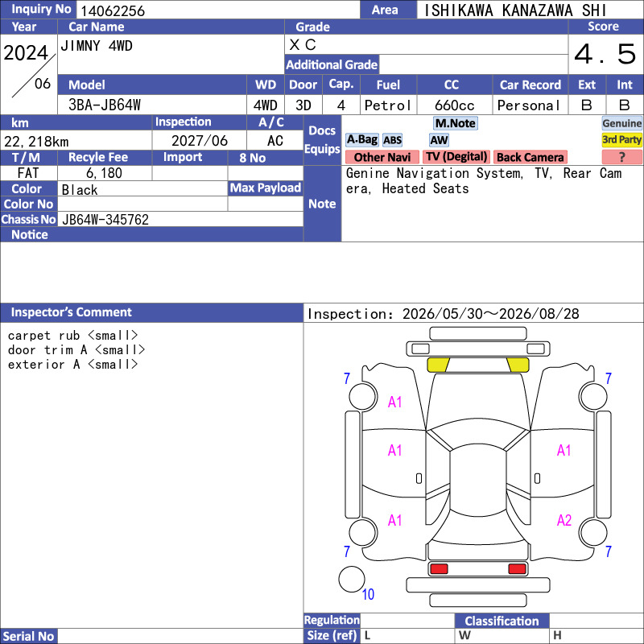
Task: Select the Other Navi red badge
Action: pyautogui.click(x=382, y=157)
